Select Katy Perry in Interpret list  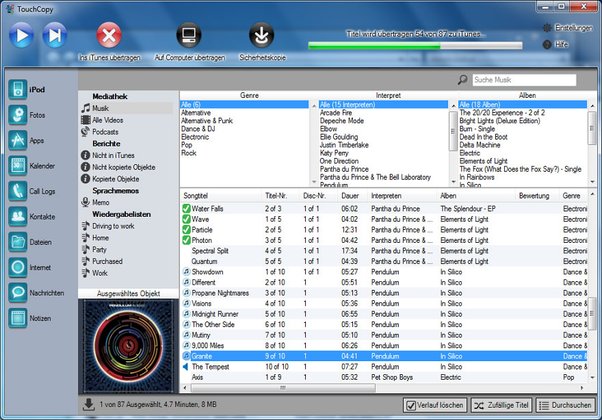[334, 153]
